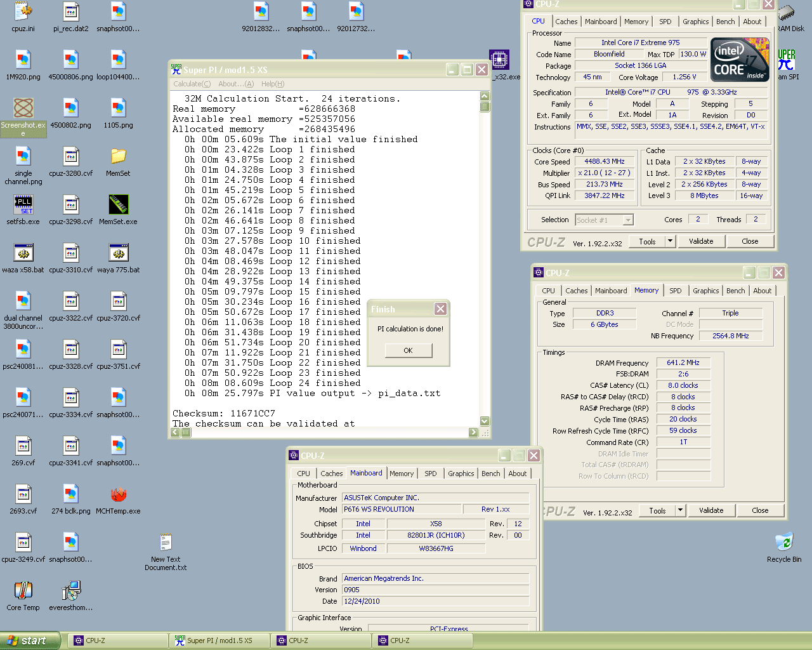
Task: Click Validate in the CPU-Z Memory window
Action: click(x=710, y=510)
